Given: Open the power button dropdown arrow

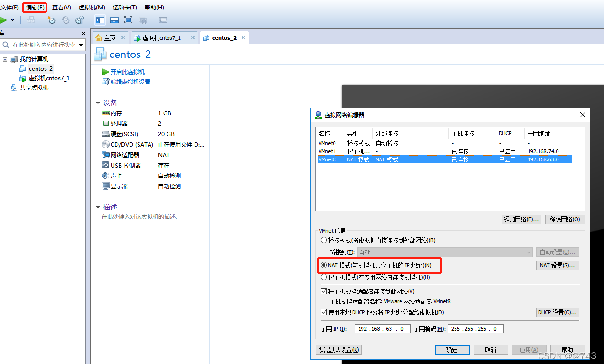Looking at the screenshot, I should [12, 20].
